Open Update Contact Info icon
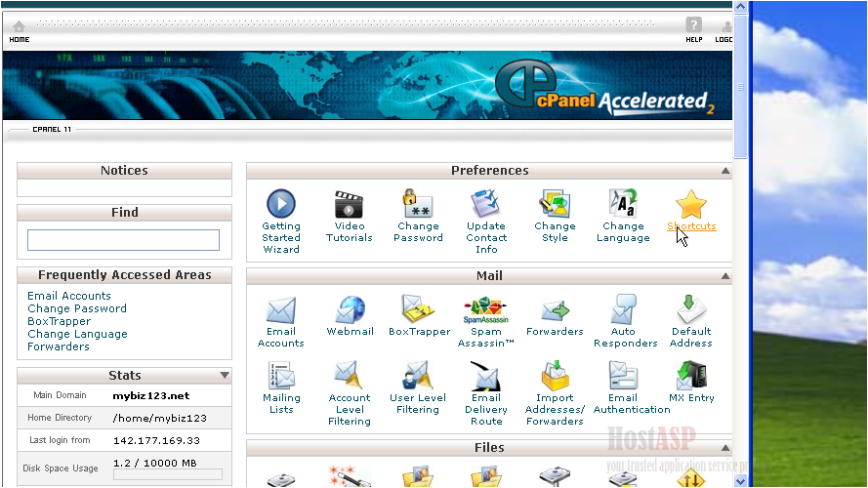Screen dimensions: 868x488 486,204
